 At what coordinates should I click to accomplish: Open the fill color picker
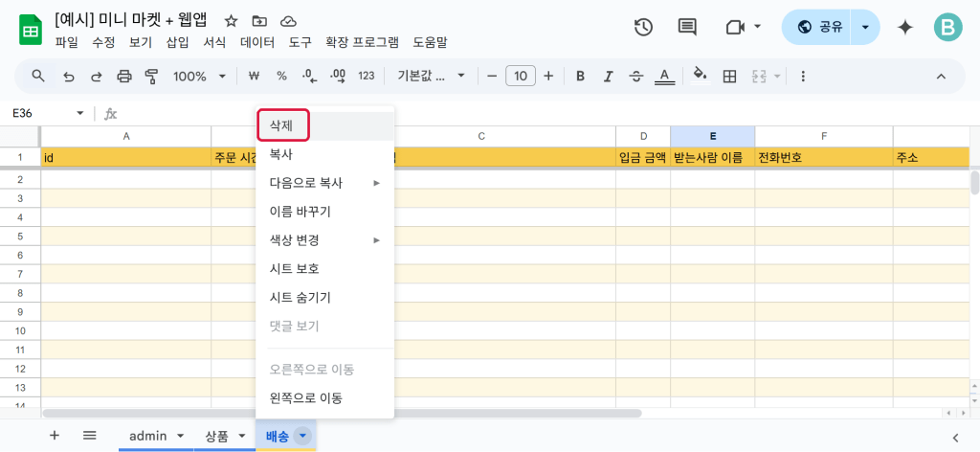(x=700, y=76)
